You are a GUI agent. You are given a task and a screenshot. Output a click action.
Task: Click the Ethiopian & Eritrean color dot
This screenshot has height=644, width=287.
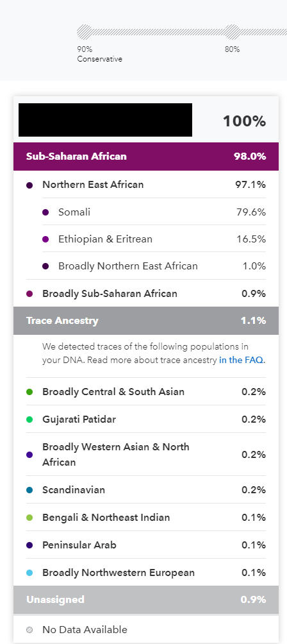[x=45, y=239]
